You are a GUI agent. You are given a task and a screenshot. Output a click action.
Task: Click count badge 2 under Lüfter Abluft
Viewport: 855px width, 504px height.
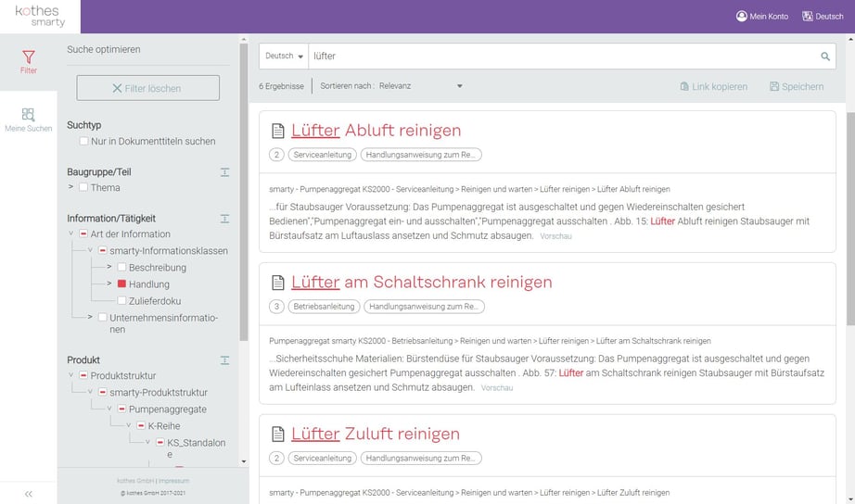pyautogui.click(x=276, y=155)
